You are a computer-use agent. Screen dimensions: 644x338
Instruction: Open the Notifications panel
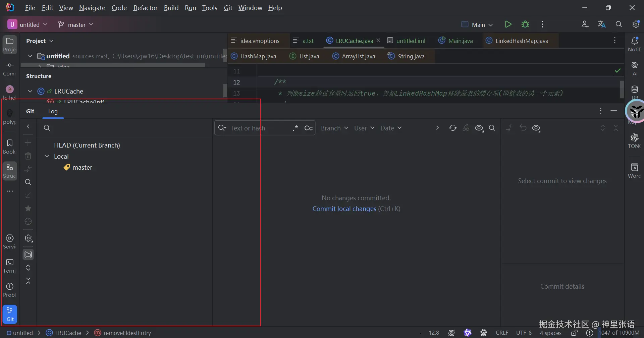click(634, 45)
